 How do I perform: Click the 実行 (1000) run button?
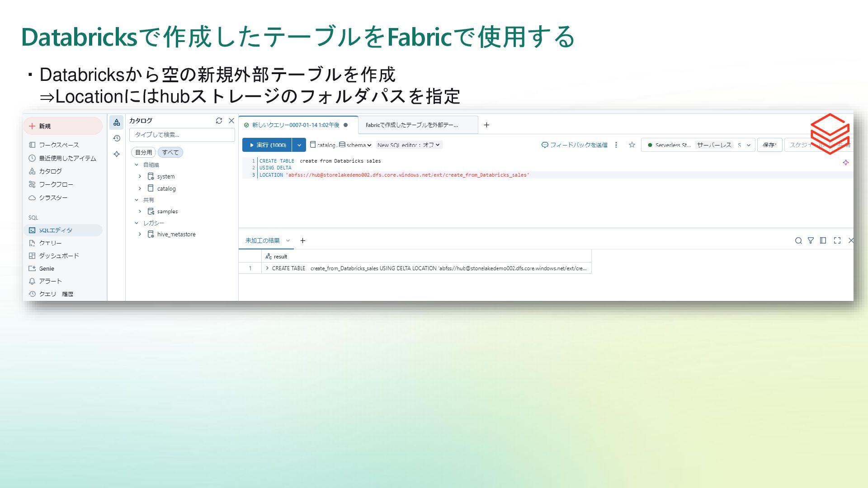267,145
